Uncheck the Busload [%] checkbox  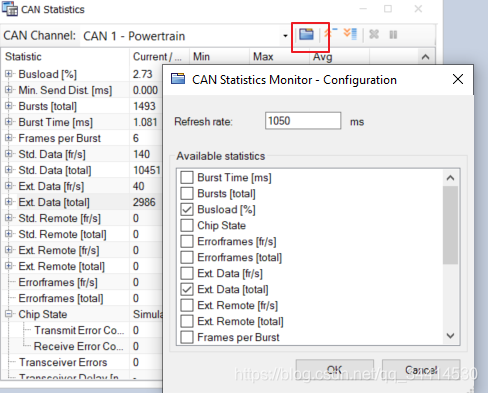point(187,209)
